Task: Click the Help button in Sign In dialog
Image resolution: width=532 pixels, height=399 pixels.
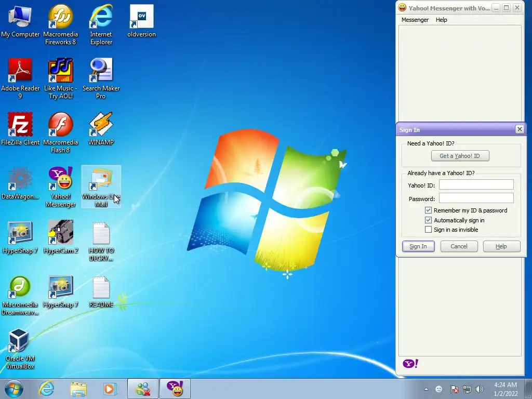Action: coord(501,246)
